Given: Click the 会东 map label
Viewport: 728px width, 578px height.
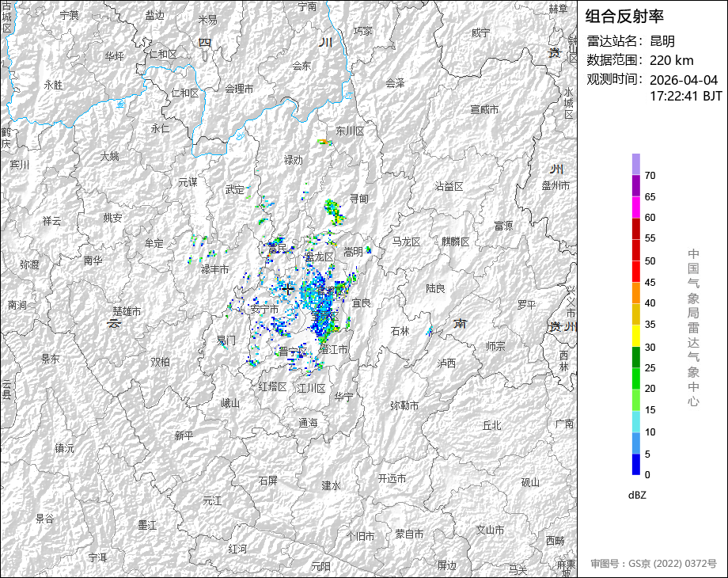Looking at the screenshot, I should (x=301, y=66).
